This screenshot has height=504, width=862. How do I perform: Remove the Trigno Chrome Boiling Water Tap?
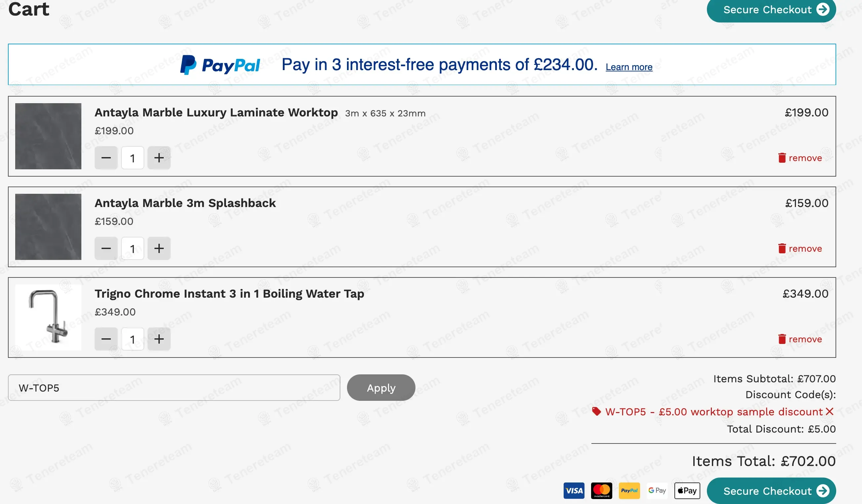pyautogui.click(x=800, y=339)
